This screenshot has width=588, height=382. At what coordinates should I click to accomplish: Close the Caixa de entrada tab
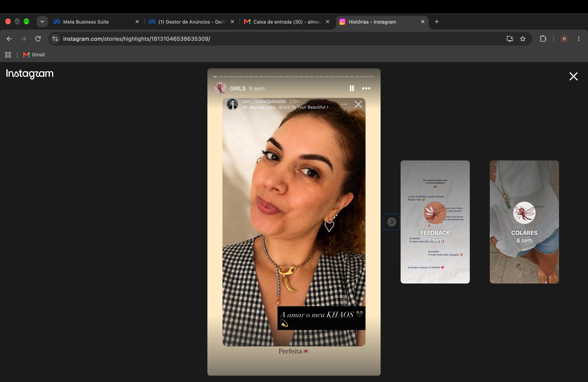pos(327,22)
